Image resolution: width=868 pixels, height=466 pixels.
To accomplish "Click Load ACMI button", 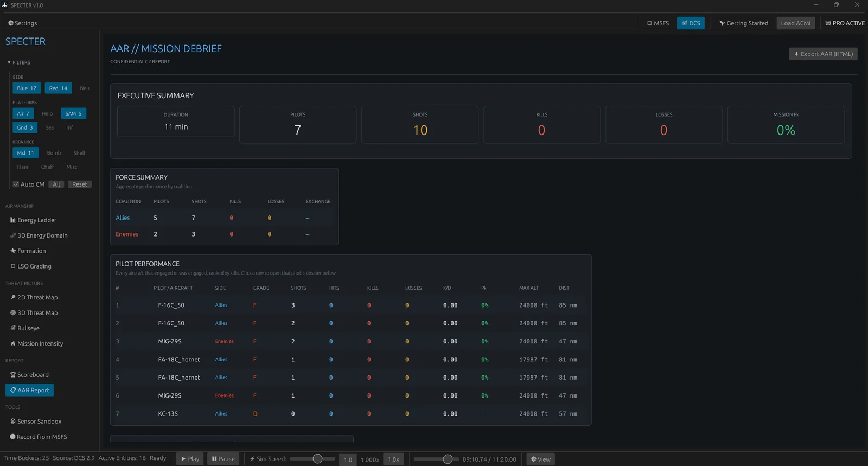I will 795,23.
